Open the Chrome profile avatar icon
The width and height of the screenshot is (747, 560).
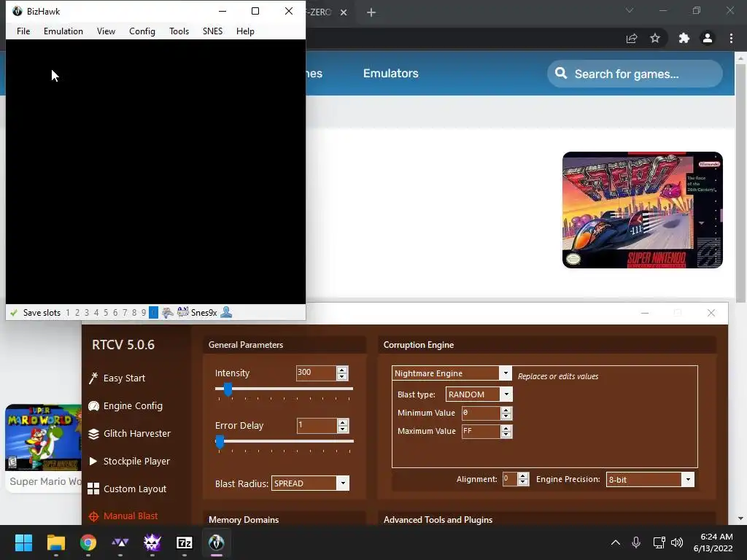(708, 38)
